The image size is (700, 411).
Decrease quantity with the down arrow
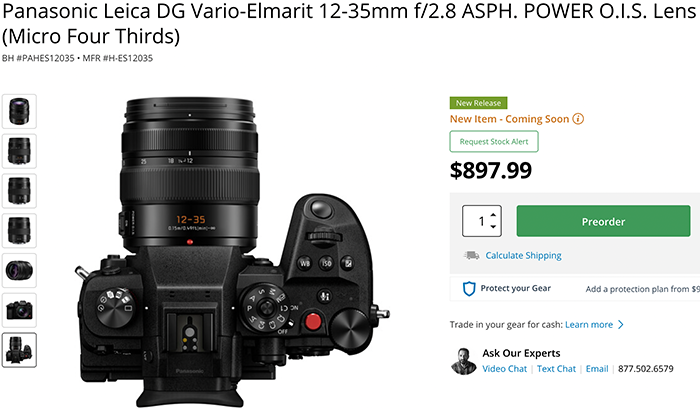(493, 227)
